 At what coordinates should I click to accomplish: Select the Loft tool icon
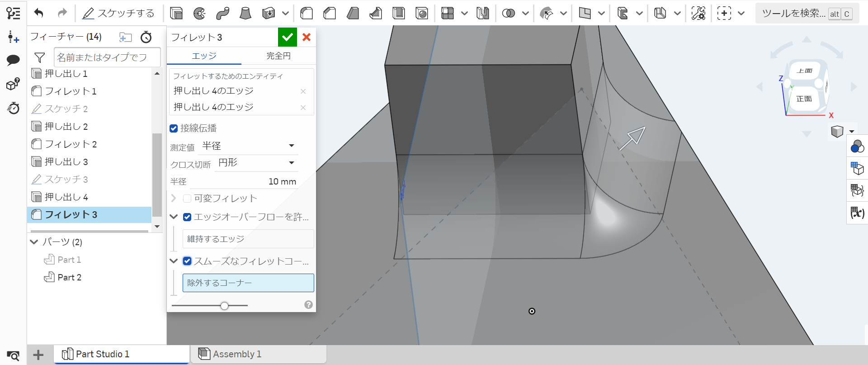click(245, 14)
